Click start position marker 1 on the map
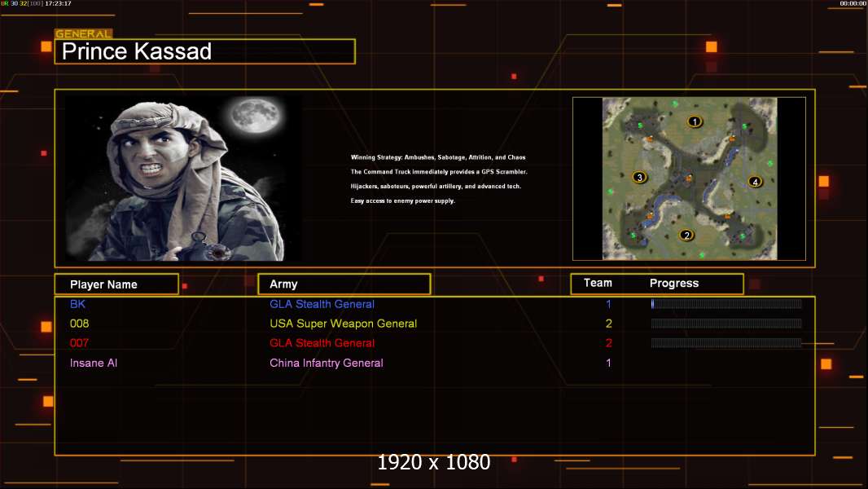 click(695, 121)
